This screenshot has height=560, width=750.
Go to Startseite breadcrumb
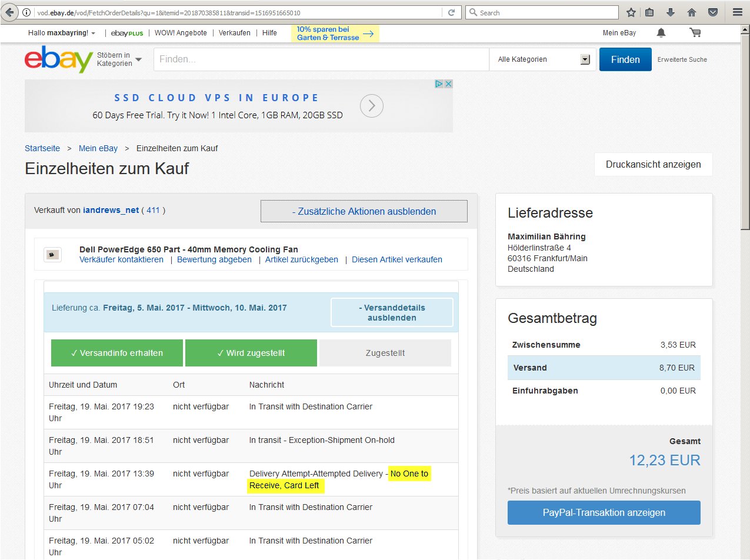tap(42, 148)
